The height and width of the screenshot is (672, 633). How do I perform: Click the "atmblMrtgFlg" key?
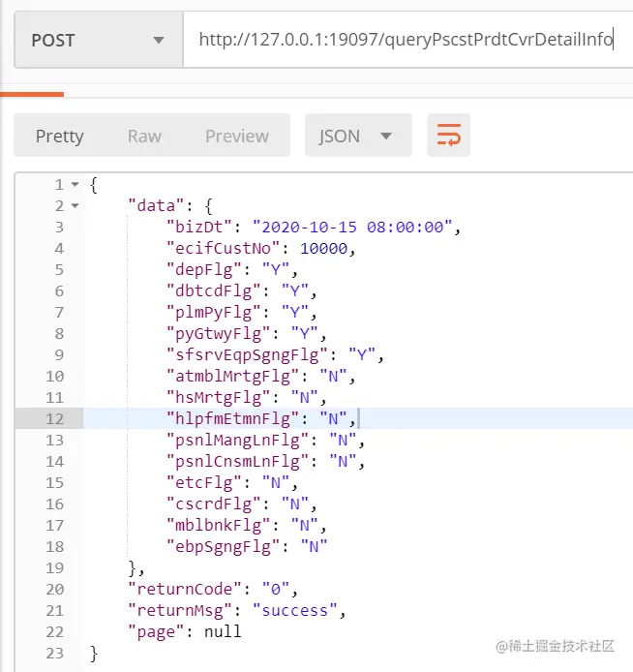click(232, 377)
